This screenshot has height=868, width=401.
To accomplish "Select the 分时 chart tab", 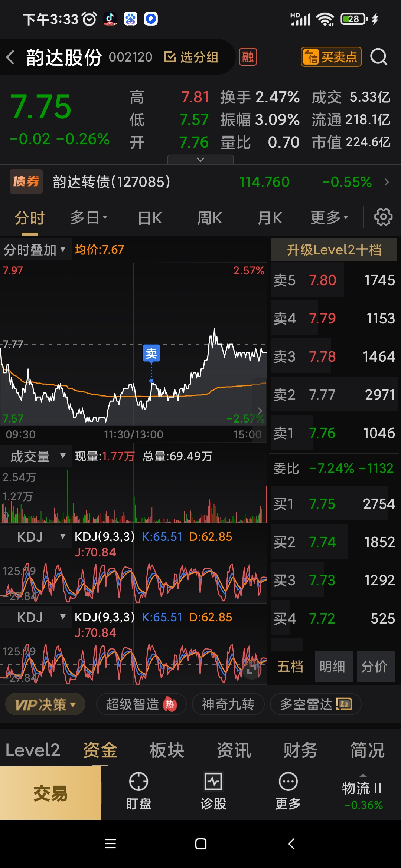I will [30, 218].
